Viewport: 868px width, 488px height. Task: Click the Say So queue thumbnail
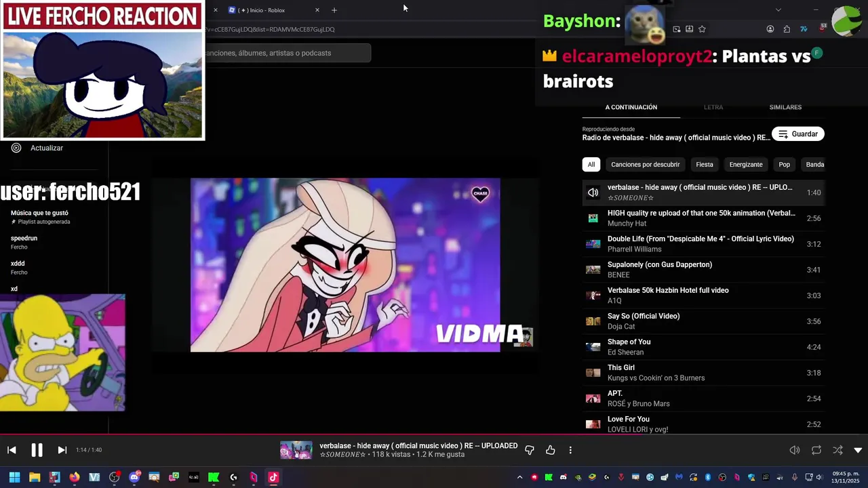point(593,321)
